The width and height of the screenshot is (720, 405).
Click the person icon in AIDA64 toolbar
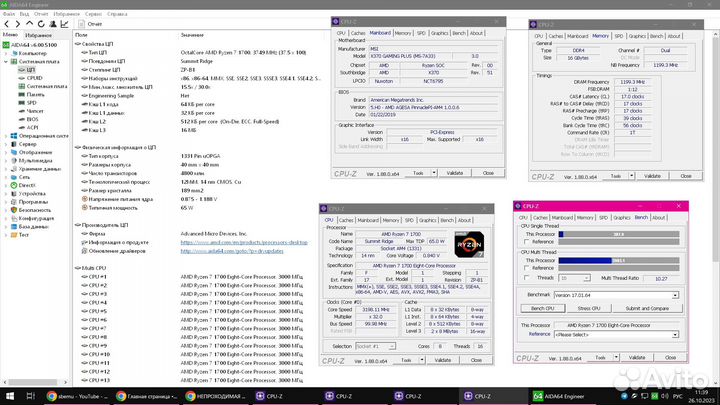point(53,24)
